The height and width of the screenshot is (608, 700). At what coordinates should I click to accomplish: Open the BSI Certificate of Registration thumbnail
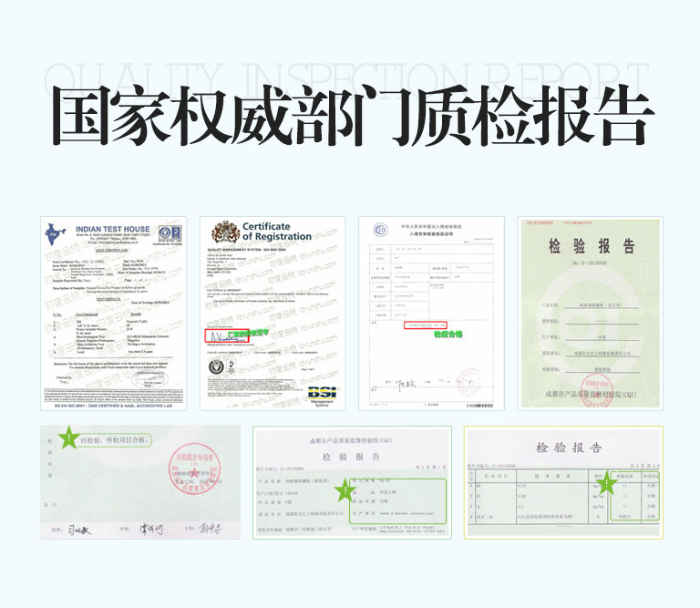click(273, 314)
